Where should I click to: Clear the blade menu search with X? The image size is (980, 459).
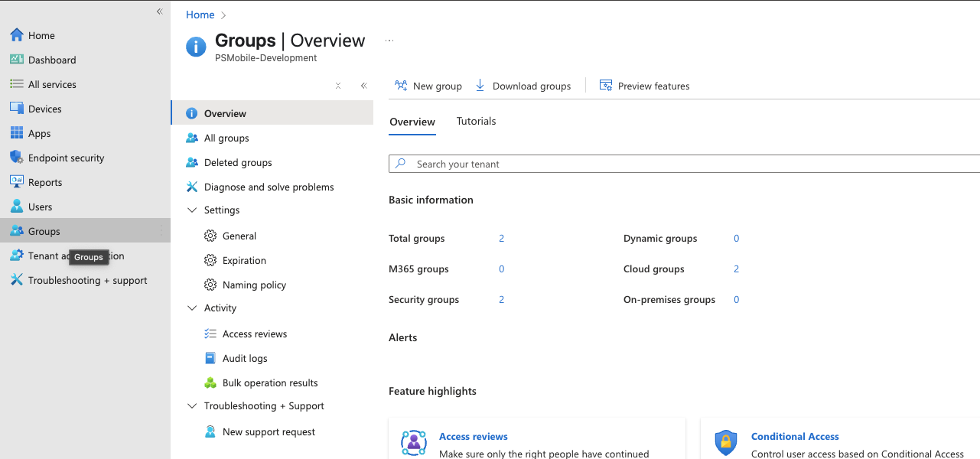tap(338, 86)
